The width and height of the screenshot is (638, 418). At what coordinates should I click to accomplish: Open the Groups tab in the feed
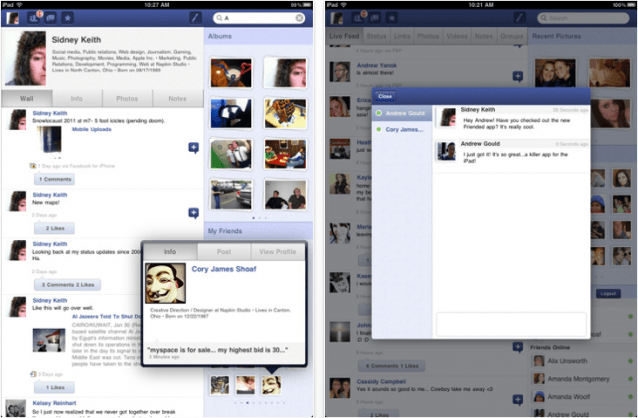tap(511, 36)
